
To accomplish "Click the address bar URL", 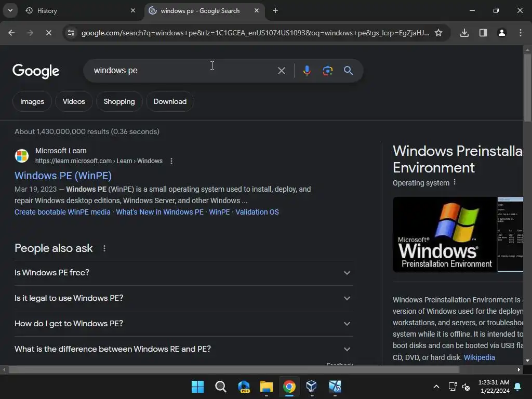I will (255, 33).
